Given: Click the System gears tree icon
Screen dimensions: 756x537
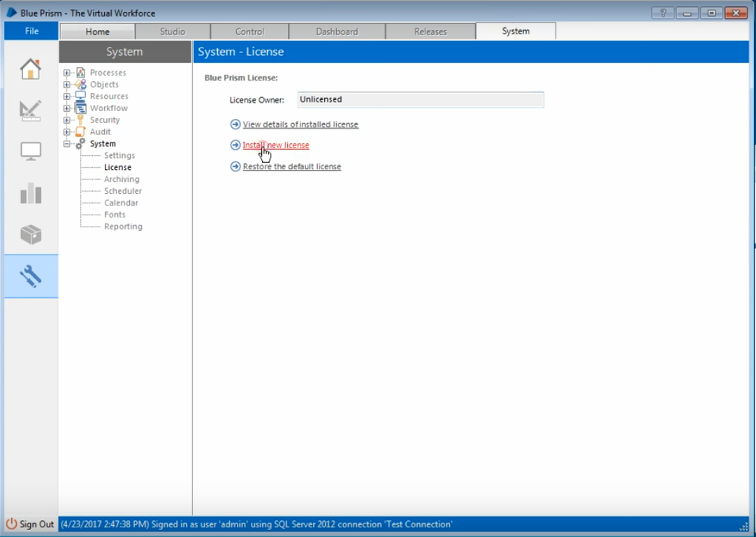Looking at the screenshot, I should coord(80,143).
